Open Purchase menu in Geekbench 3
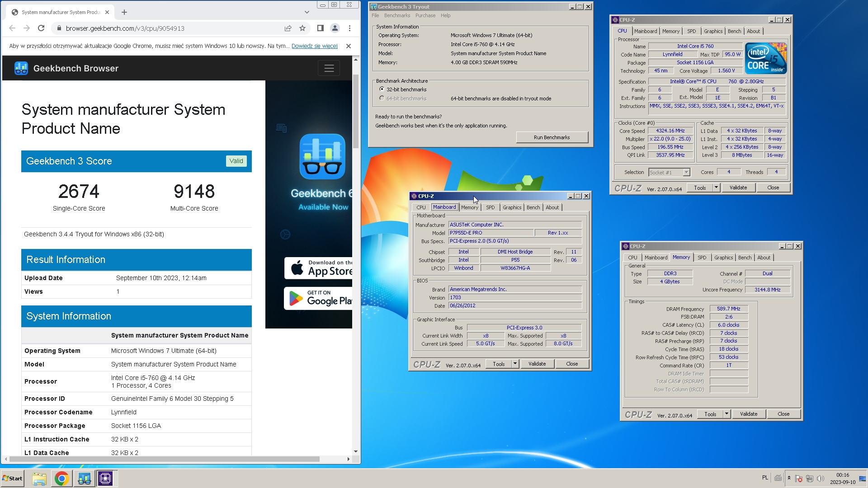 pos(425,15)
